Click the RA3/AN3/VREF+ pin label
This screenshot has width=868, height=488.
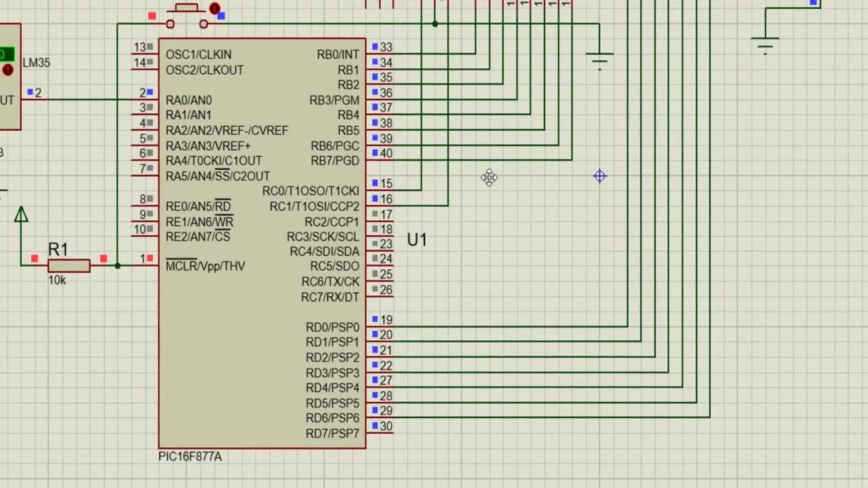pyautogui.click(x=208, y=146)
